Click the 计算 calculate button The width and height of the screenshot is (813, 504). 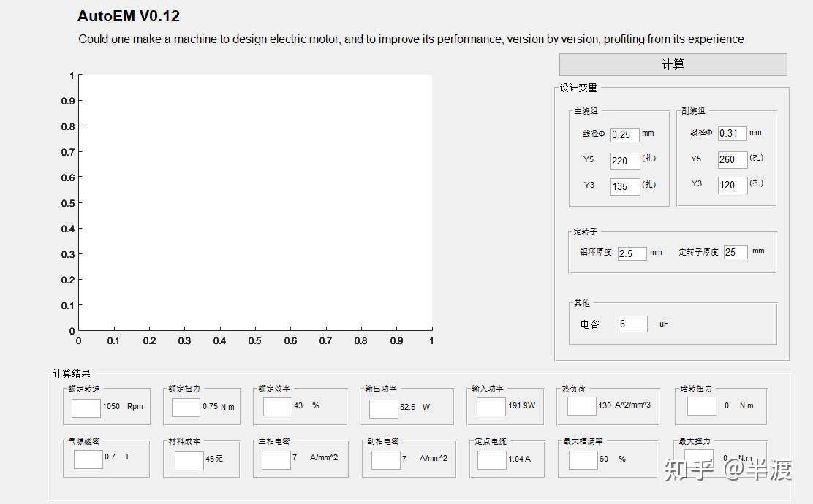(673, 65)
